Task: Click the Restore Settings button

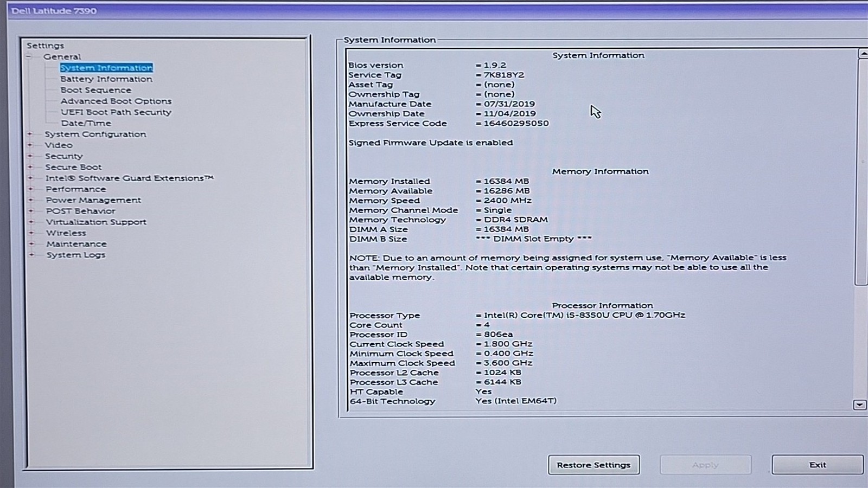Action: click(594, 465)
